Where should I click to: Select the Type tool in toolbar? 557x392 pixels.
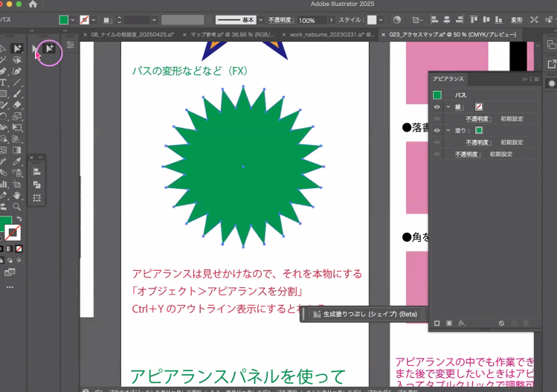click(x=4, y=82)
